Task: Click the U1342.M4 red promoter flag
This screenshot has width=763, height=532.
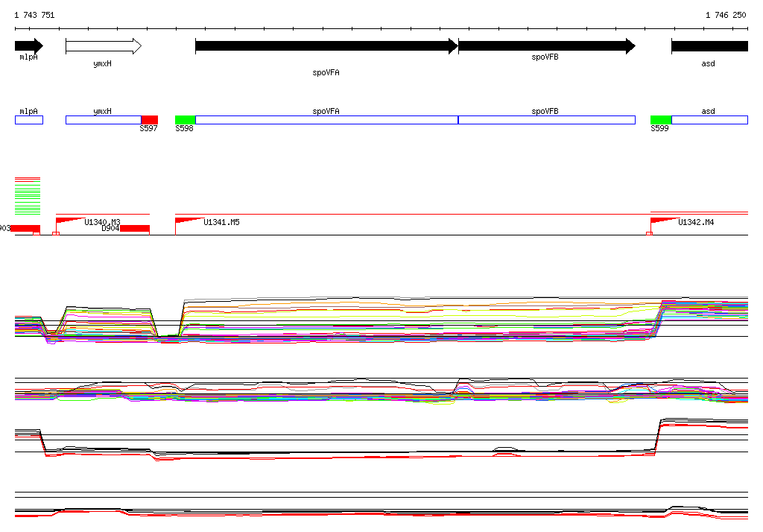Action: point(664,221)
